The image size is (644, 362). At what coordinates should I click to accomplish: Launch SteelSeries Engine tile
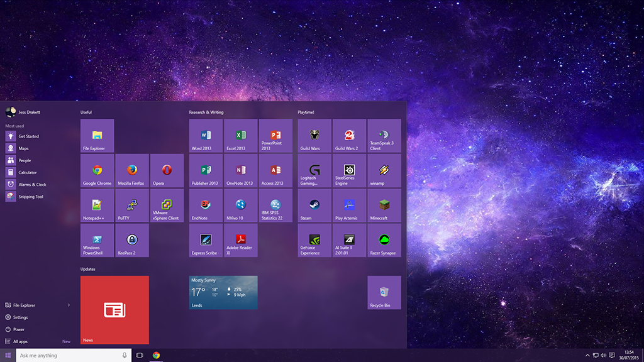coord(350,171)
